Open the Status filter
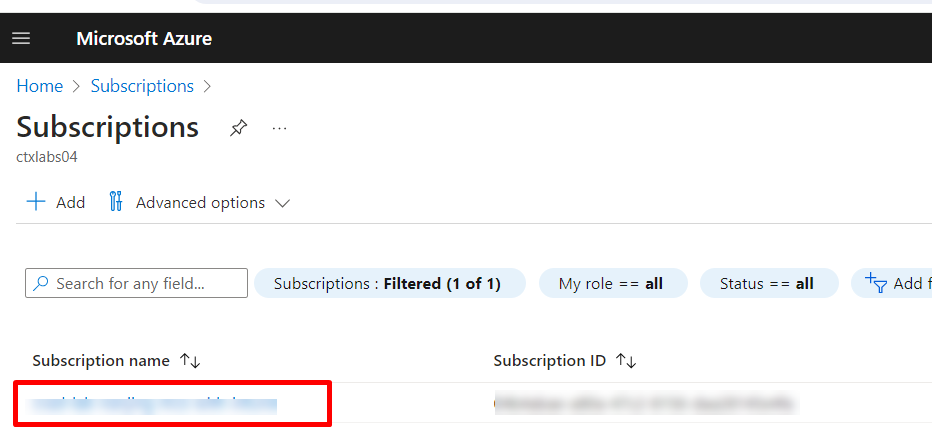Image resolution: width=932 pixels, height=441 pixels. [767, 284]
